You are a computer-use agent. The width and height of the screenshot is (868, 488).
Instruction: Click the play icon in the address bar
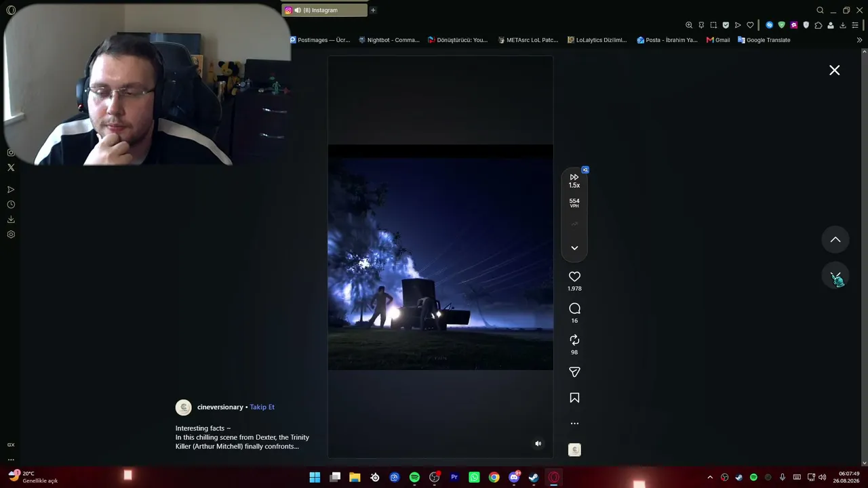(738, 25)
